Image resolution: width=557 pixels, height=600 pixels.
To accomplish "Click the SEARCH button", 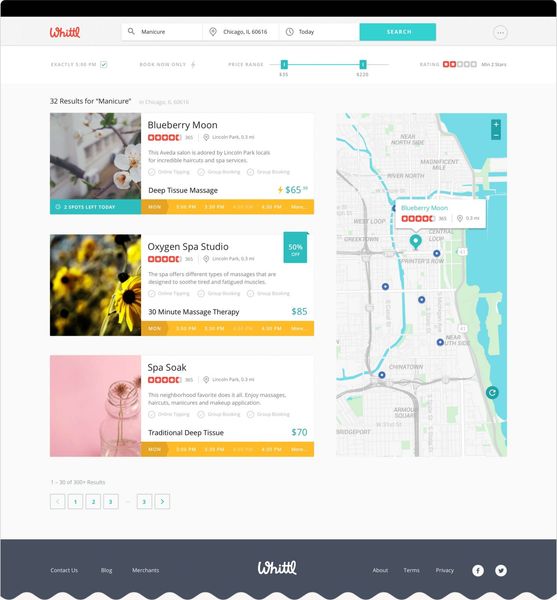I will click(397, 32).
